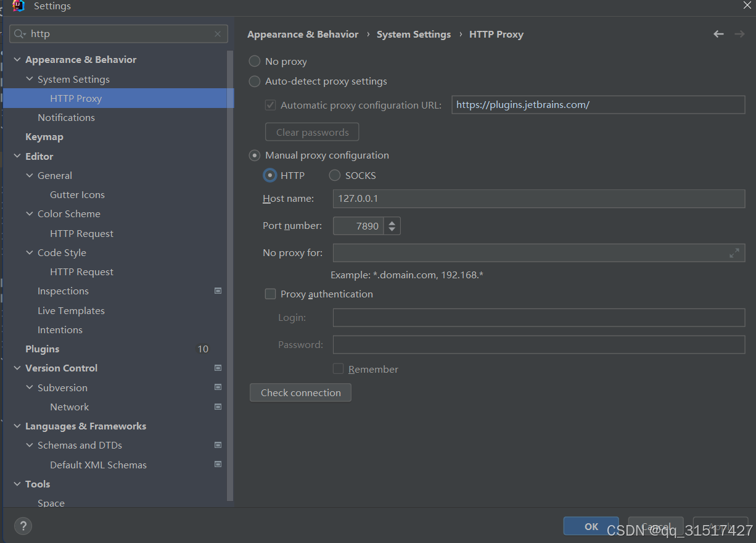This screenshot has height=543, width=756.
Task: Click the project-level icon beside Schemas and DTDs
Action: 218,445
